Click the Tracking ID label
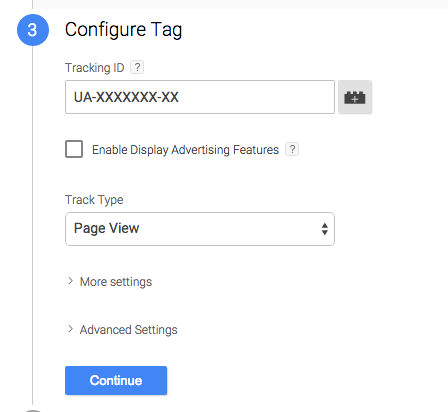 pyautogui.click(x=95, y=68)
